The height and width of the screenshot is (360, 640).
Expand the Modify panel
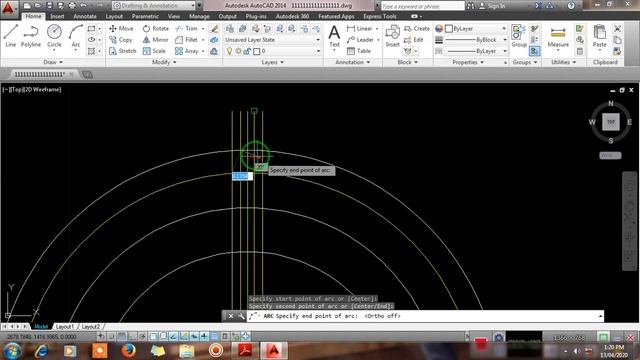point(164,62)
